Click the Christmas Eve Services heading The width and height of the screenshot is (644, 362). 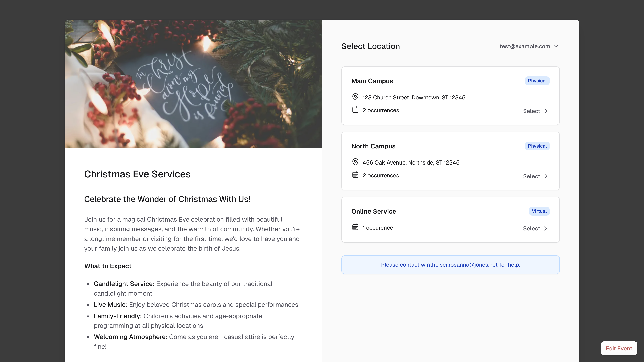137,174
